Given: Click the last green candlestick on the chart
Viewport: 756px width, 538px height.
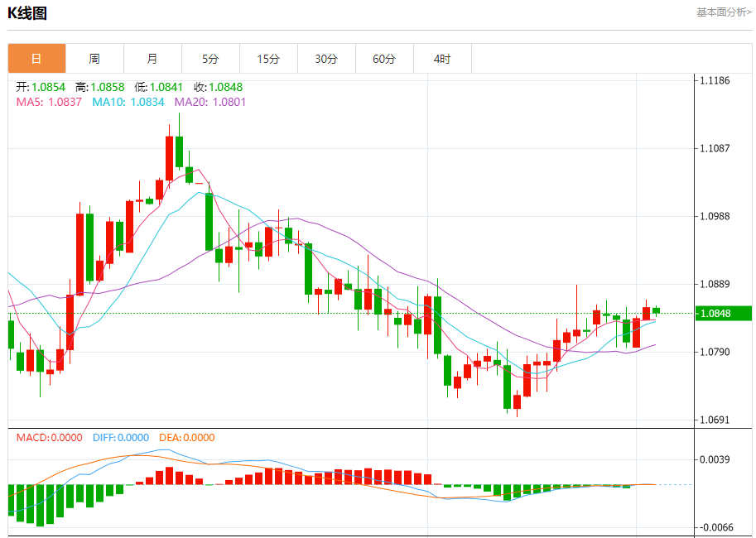Looking at the screenshot, I should pos(656,310).
